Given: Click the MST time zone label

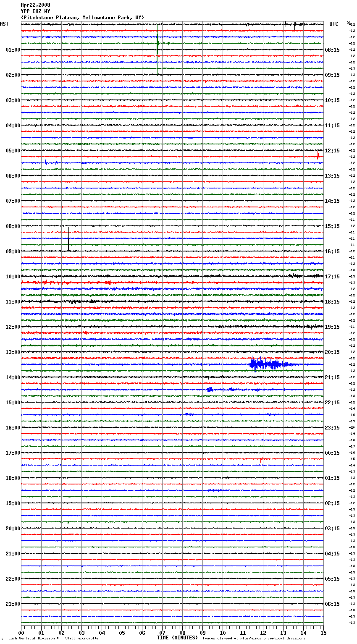Looking at the screenshot, I should 4,24.
